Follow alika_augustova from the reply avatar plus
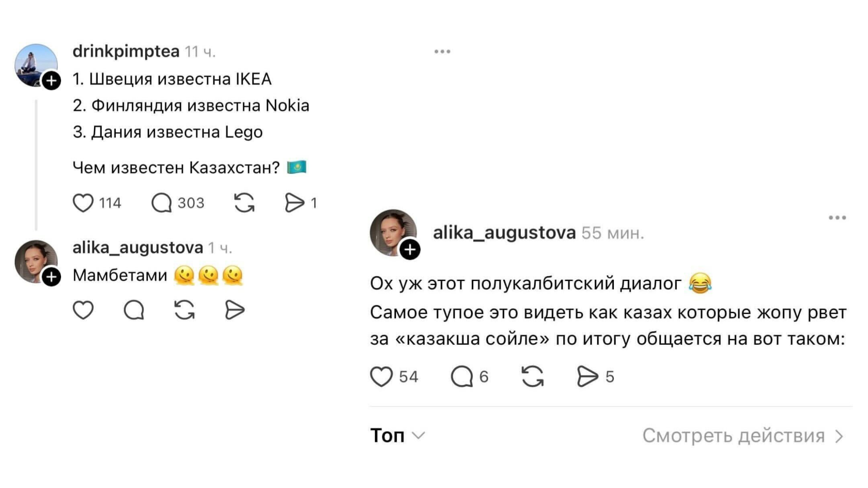The width and height of the screenshot is (868, 488). 52,277
